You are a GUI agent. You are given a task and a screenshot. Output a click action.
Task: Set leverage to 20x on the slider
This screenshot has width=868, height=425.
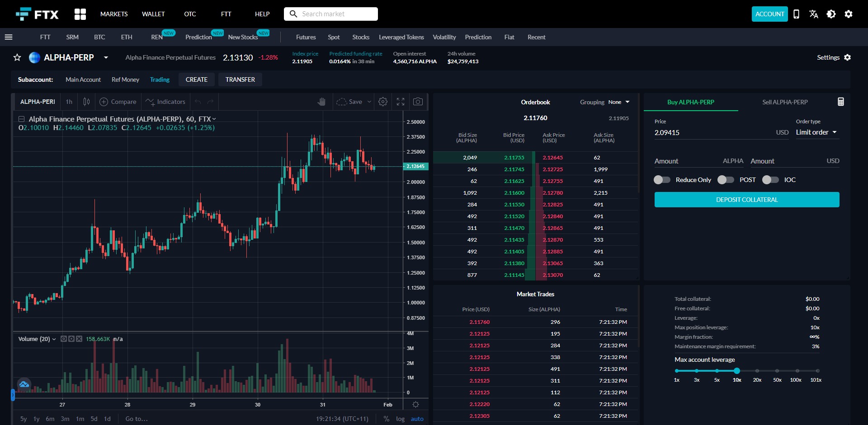pos(757,371)
